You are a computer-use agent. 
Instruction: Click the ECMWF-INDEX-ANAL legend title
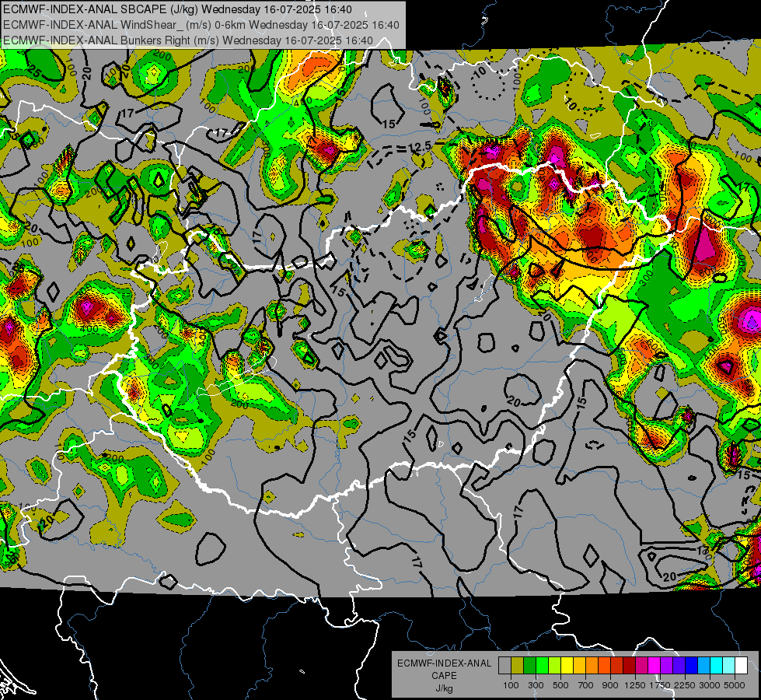444,663
